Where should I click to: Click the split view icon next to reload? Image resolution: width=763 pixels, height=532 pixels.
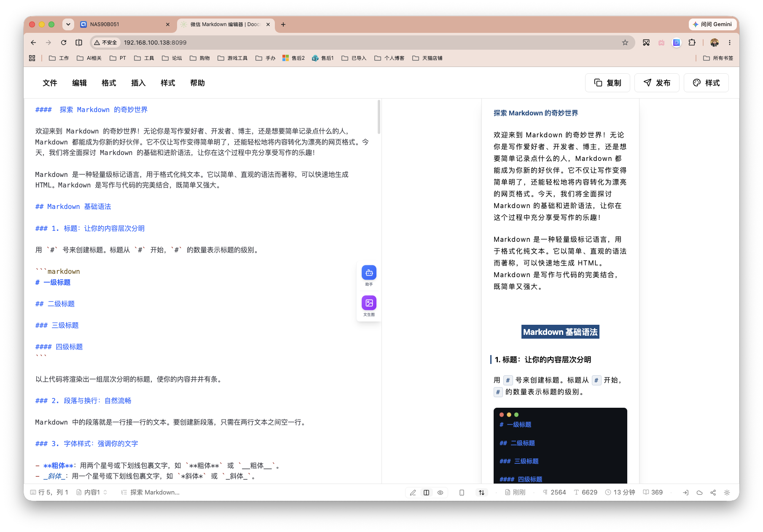click(79, 43)
